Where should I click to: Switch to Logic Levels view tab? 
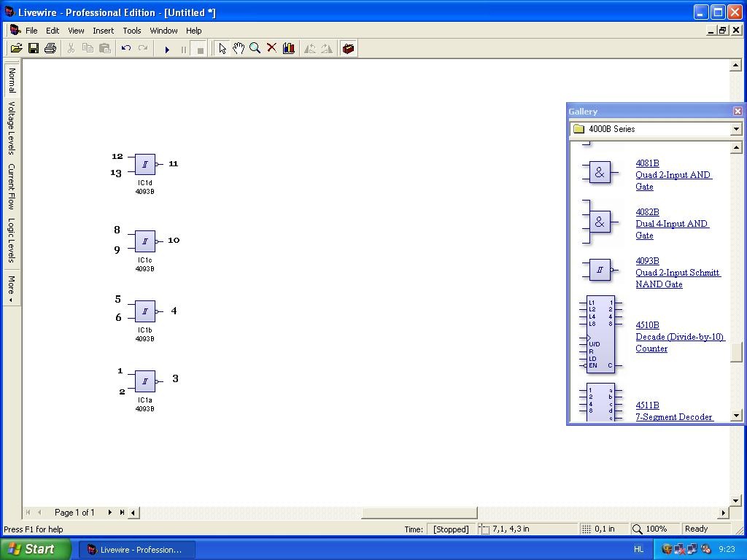pyautogui.click(x=12, y=241)
